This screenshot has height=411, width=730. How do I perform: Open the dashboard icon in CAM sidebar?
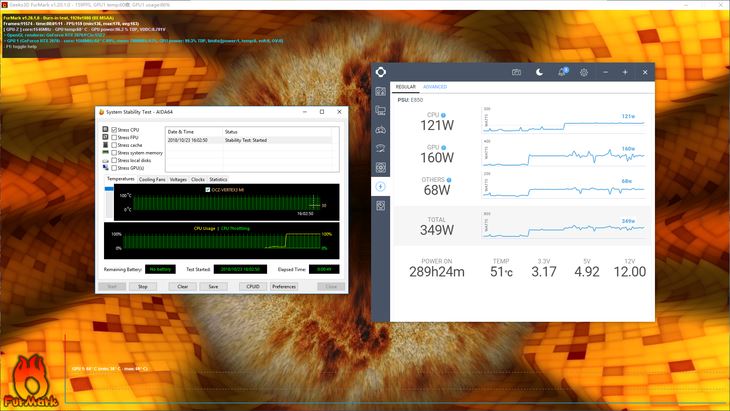click(380, 91)
